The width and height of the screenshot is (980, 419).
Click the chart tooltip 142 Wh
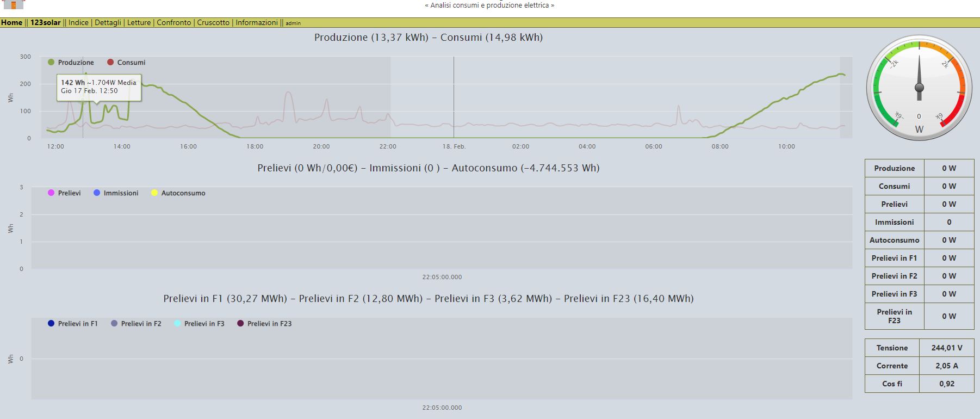click(x=99, y=87)
